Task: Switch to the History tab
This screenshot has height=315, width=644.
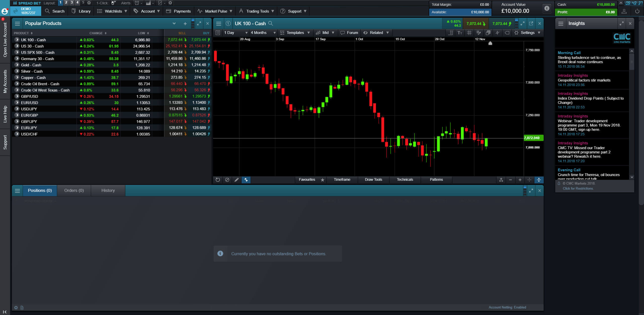Action: pos(108,191)
